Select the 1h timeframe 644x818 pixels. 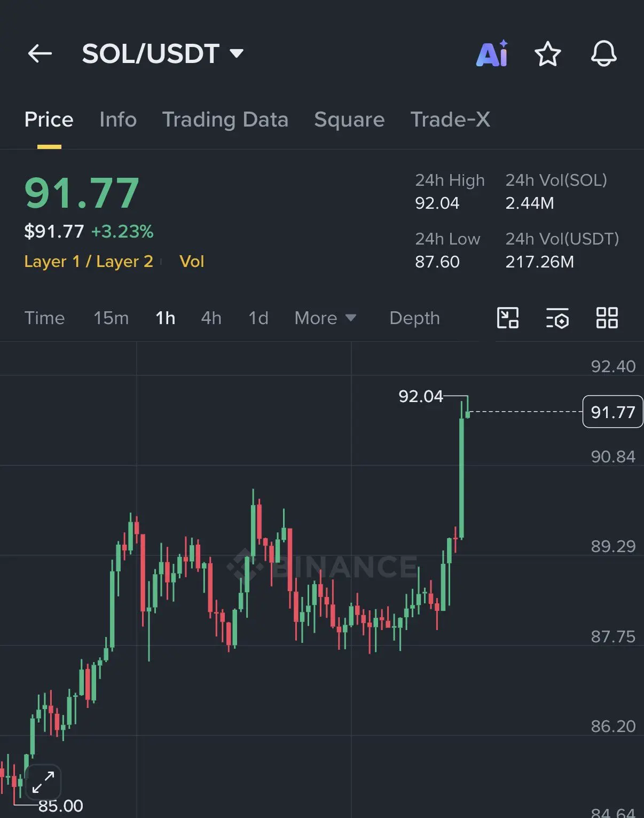coord(166,318)
